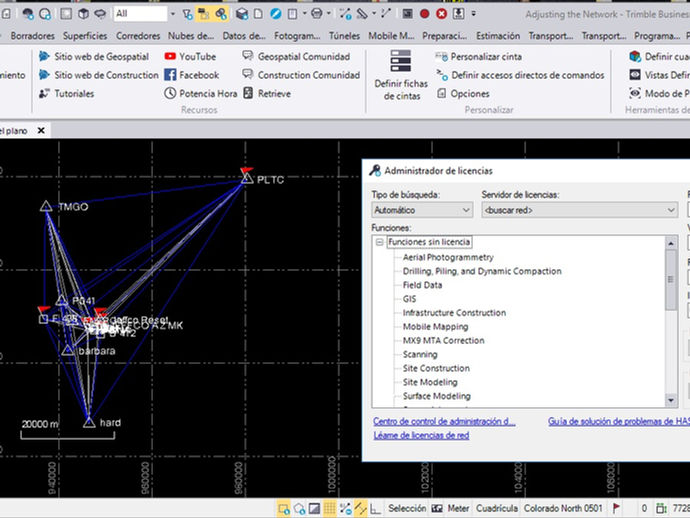This screenshot has height=518, width=690.
Task: Click Definir accesos directos de comandos
Action: click(x=520, y=75)
